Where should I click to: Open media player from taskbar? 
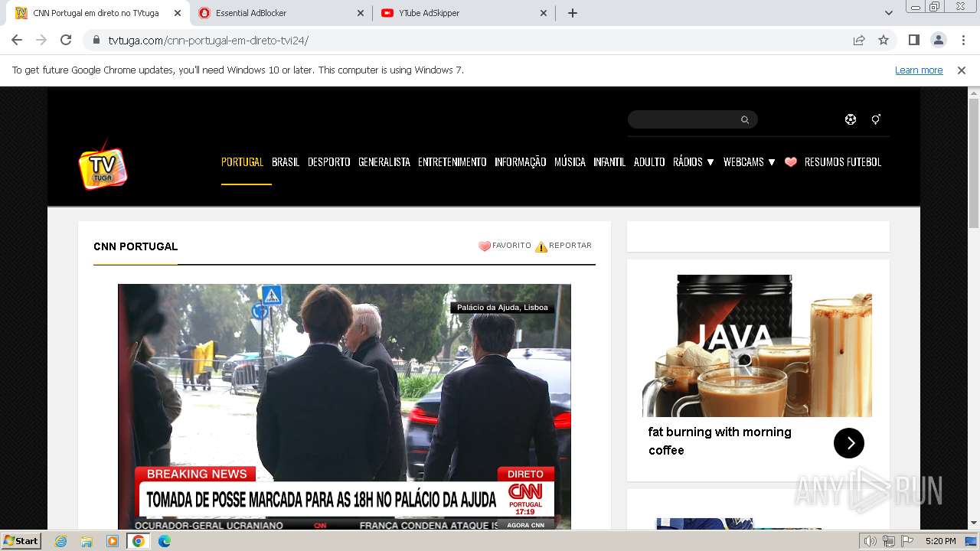pos(113,541)
